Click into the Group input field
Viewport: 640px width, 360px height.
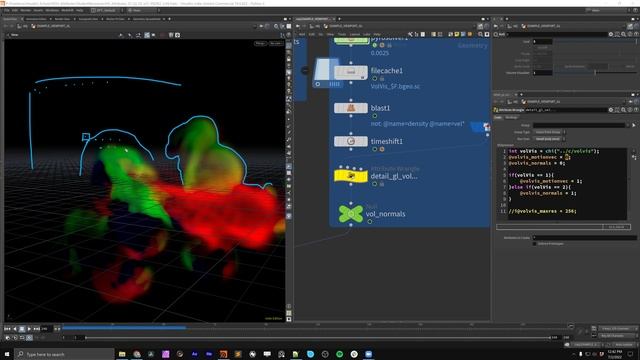[579, 125]
